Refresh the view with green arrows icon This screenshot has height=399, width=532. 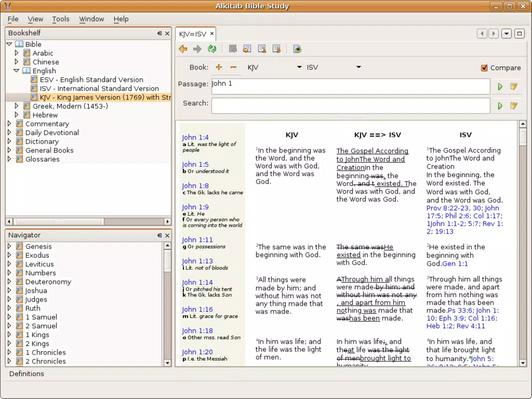coord(212,49)
